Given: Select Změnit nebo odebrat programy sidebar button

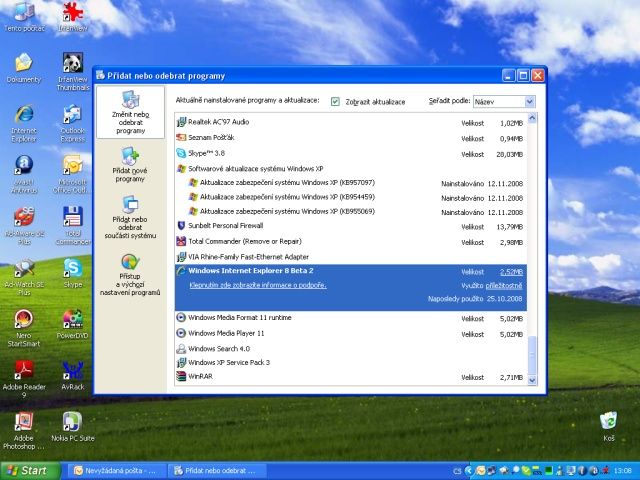Looking at the screenshot, I should coord(131,112).
